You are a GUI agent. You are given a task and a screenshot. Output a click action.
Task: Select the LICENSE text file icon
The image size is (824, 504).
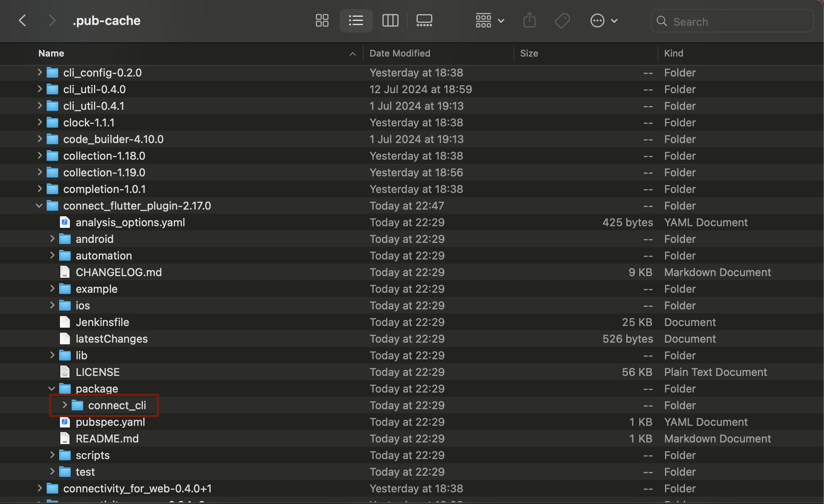coord(65,372)
